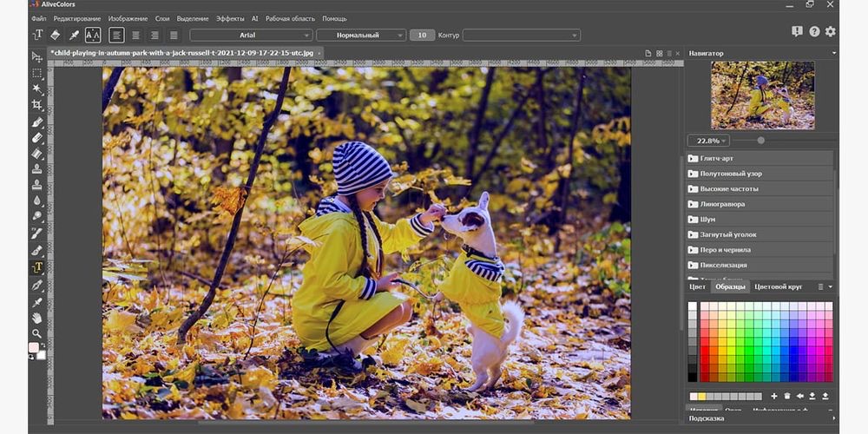
Task: Activate the Hand pan tool
Action: (x=37, y=318)
